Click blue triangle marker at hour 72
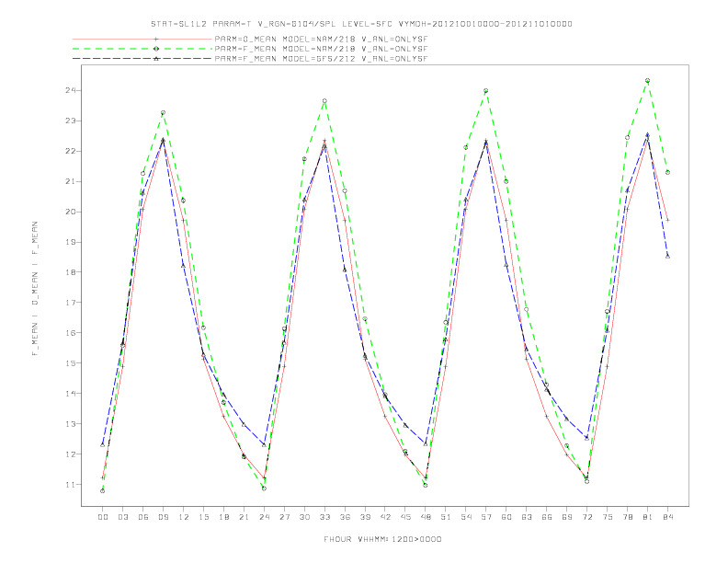This screenshot has height=563, width=728. 586,438
